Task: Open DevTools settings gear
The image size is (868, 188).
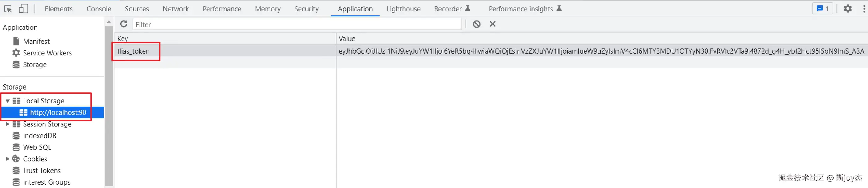Action: pyautogui.click(x=848, y=9)
